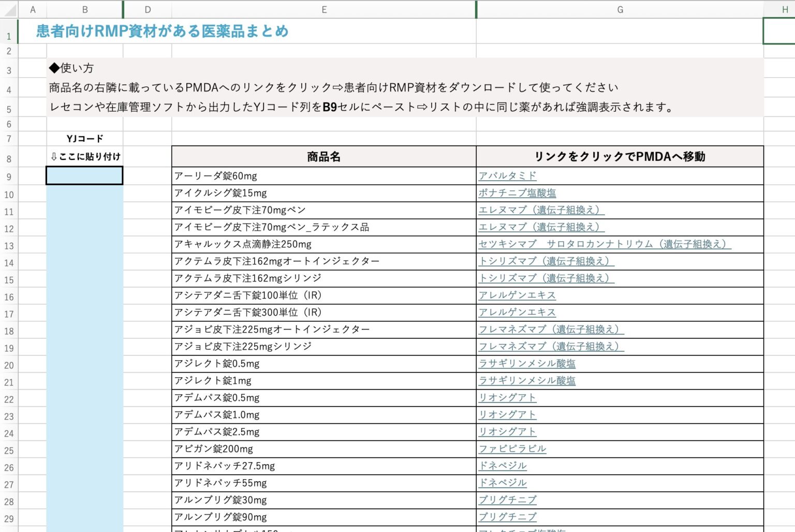Select column D header
Screen dimensions: 795x532
[148, 9]
